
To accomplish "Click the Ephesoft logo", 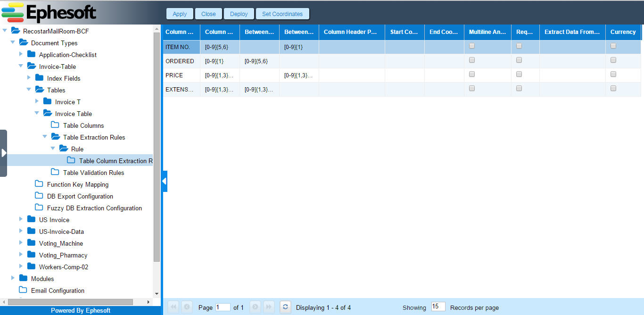I will 49,12.
